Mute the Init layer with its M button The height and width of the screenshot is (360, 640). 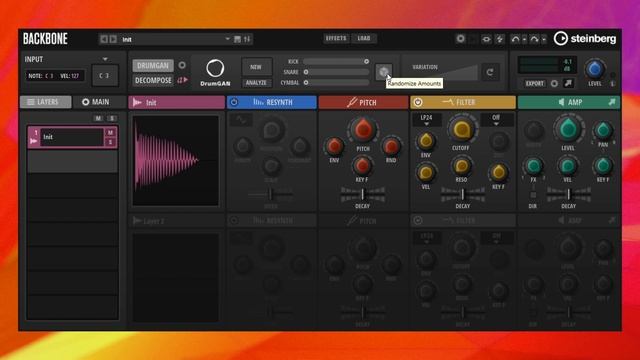point(110,133)
